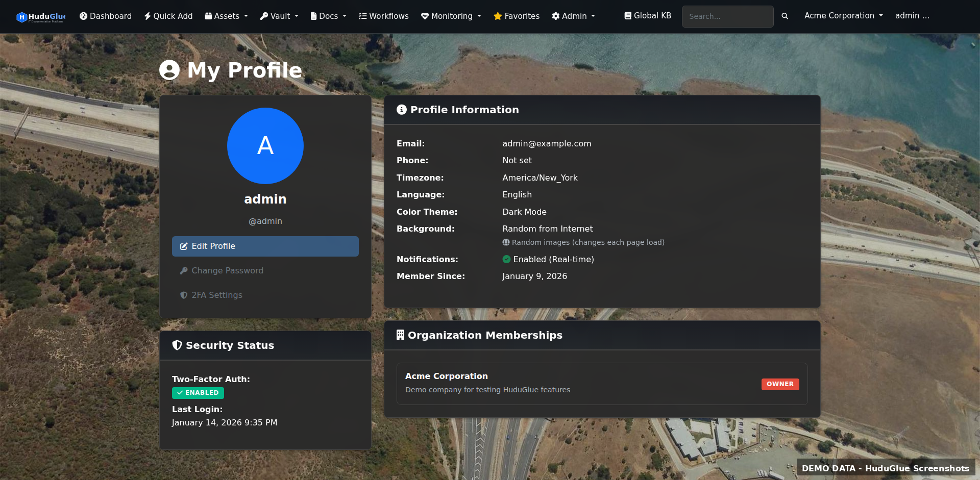Image resolution: width=980 pixels, height=480 pixels.
Task: Click the Demo company description text
Action: tap(487, 390)
